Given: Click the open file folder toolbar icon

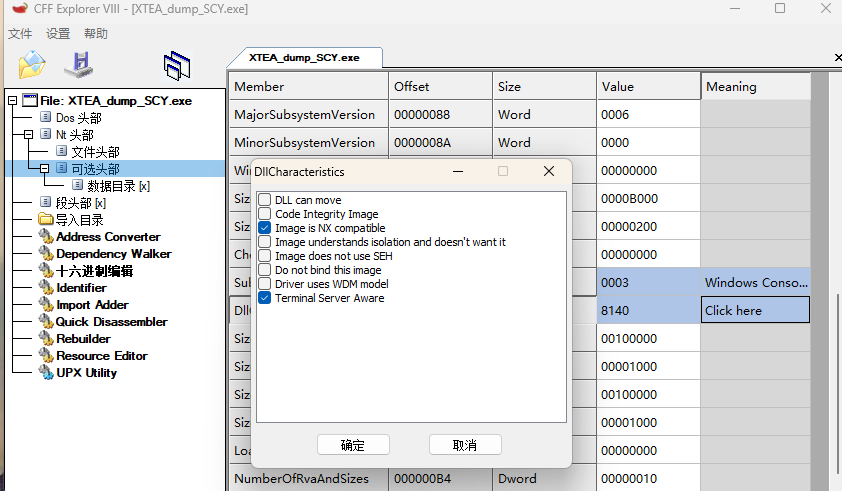Looking at the screenshot, I should [x=32, y=65].
